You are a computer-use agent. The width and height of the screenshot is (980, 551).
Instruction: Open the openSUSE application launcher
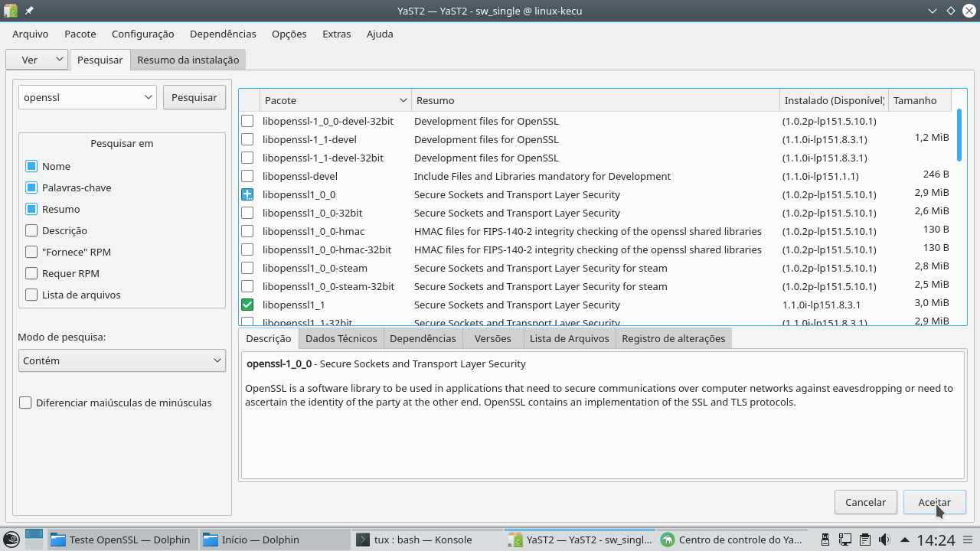(11, 540)
